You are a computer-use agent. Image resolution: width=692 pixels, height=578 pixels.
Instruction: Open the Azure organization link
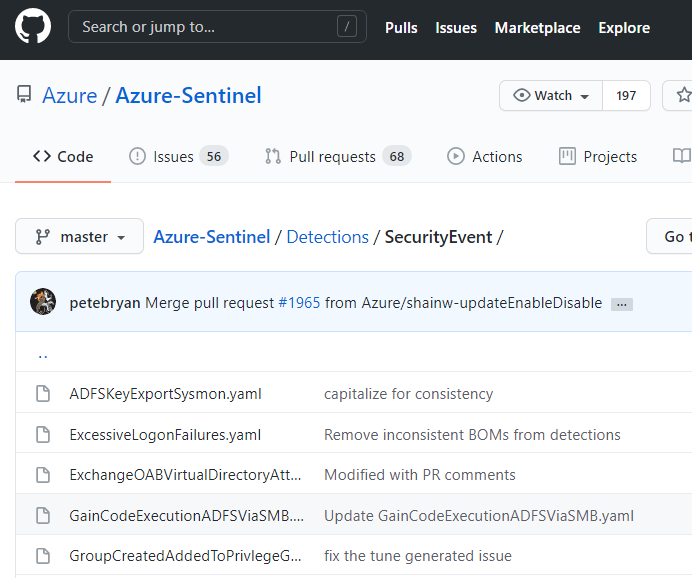pyautogui.click(x=70, y=96)
